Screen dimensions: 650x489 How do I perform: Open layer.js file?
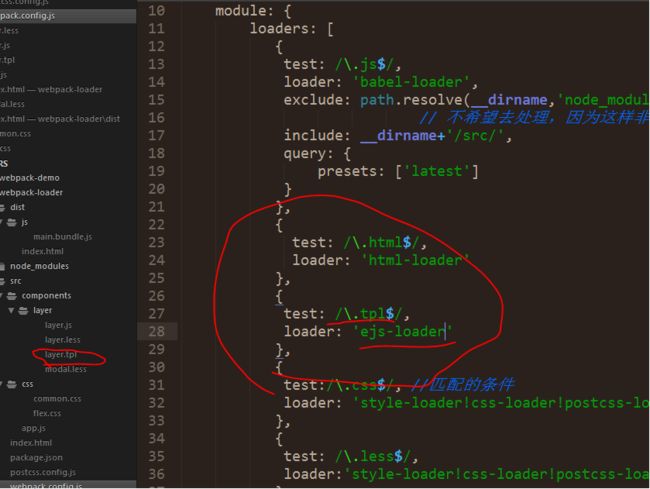tap(58, 325)
